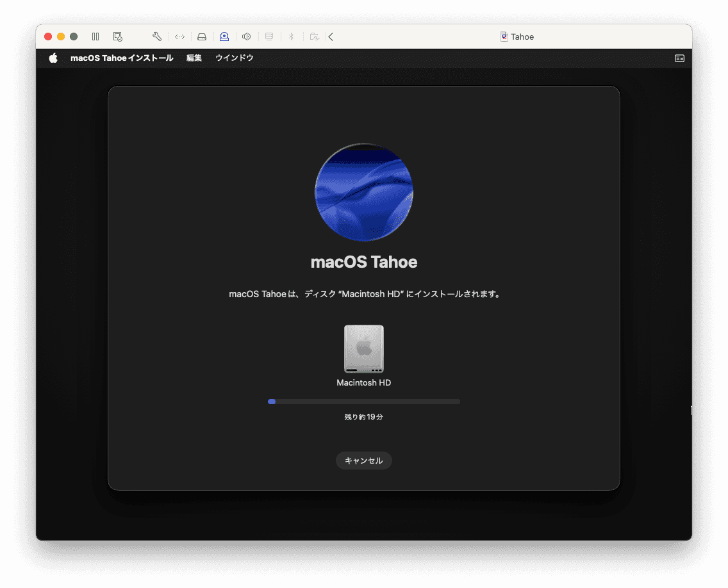Toggle the camera device icon
Image resolution: width=728 pixels, height=588 pixels.
tap(224, 37)
